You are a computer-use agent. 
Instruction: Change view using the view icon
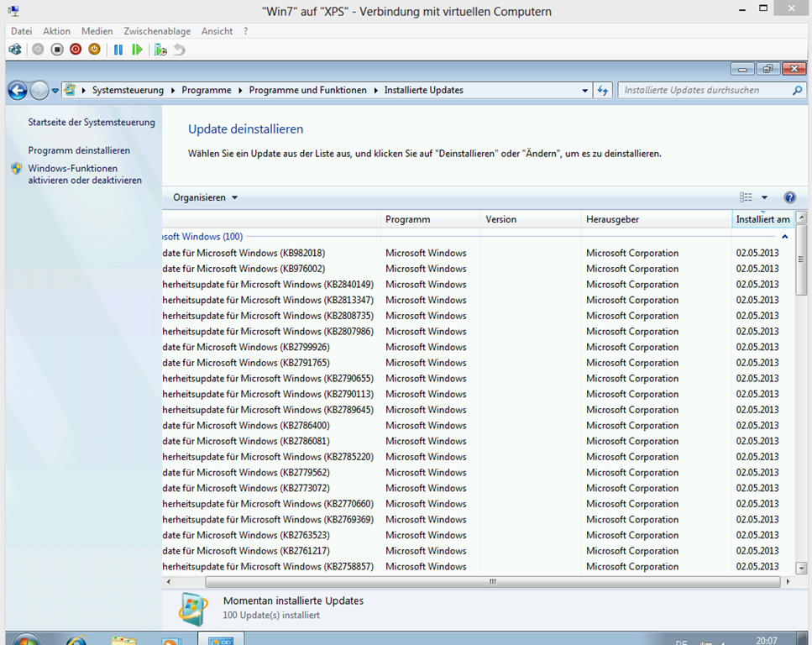pos(746,197)
